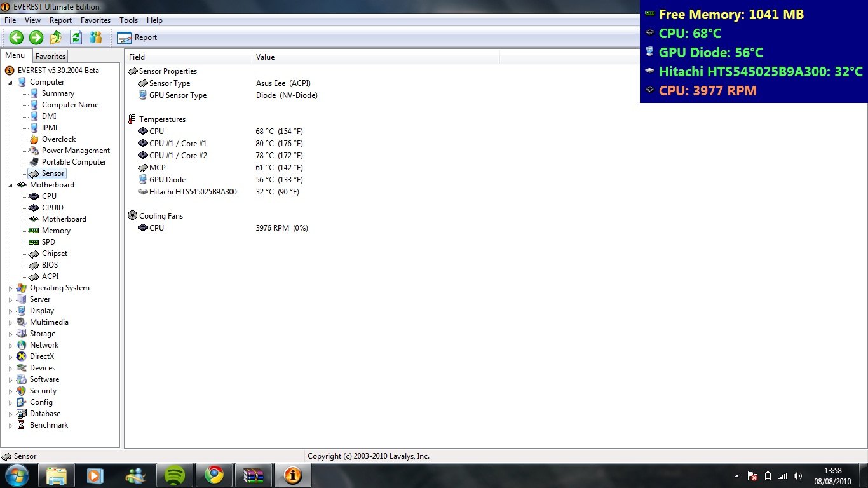
Task: Open the Portable Computer laptop icon
Action: pyautogui.click(x=34, y=162)
